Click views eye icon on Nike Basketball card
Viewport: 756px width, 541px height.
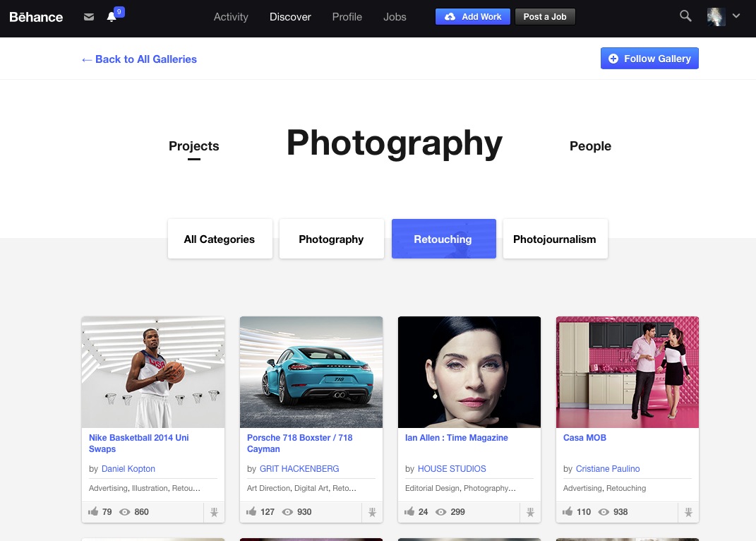pos(125,512)
